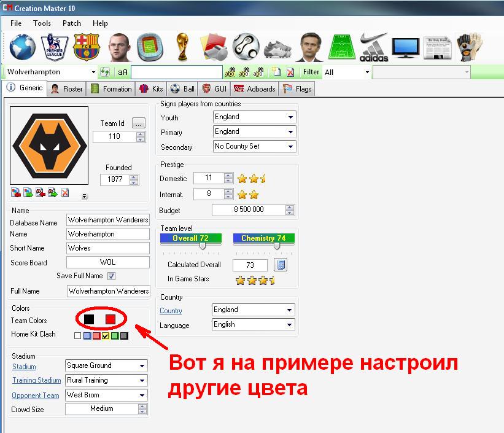Open the manager portrait icon
Image resolution: width=504 pixels, height=433 pixels.
(x=309, y=47)
